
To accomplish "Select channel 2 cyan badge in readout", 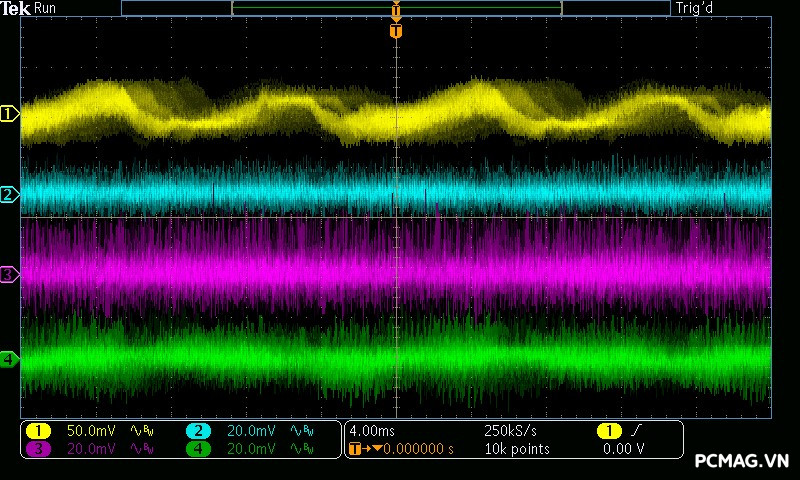I will point(198,431).
